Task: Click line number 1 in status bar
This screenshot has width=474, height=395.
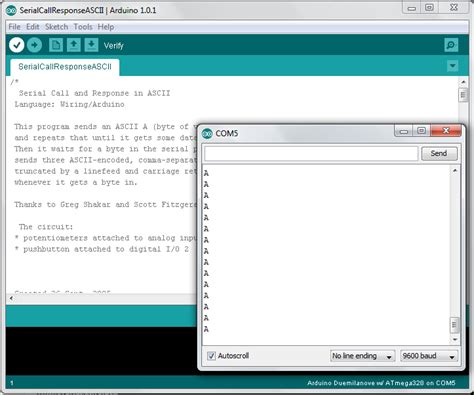Action: point(12,383)
